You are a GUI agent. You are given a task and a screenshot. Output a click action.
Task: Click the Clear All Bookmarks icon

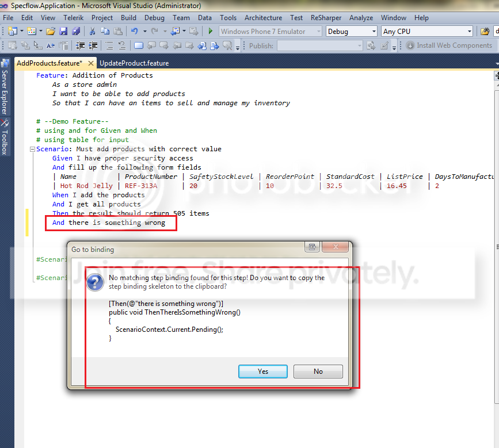tap(227, 46)
